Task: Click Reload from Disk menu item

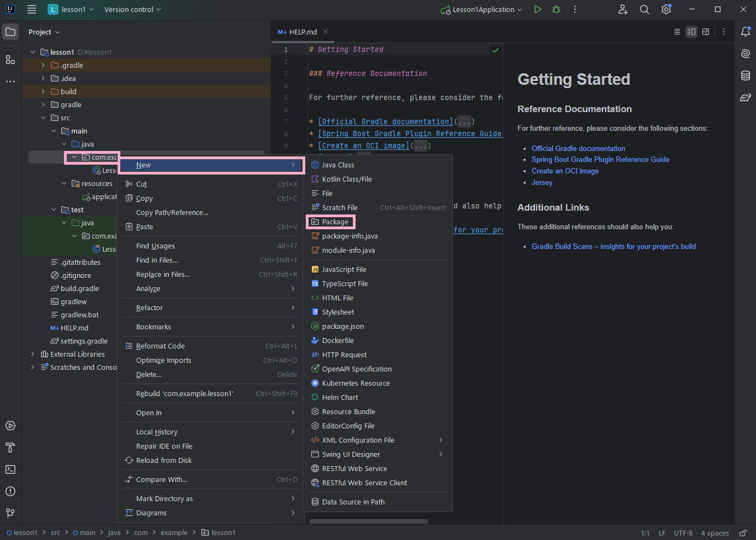Action: pyautogui.click(x=211, y=460)
